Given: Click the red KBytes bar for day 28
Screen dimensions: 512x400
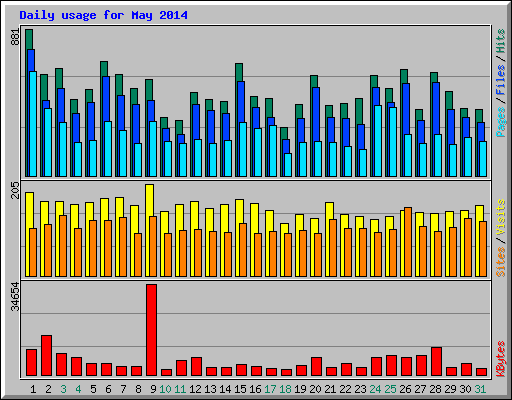Looking at the screenshot, I should [x=436, y=362].
